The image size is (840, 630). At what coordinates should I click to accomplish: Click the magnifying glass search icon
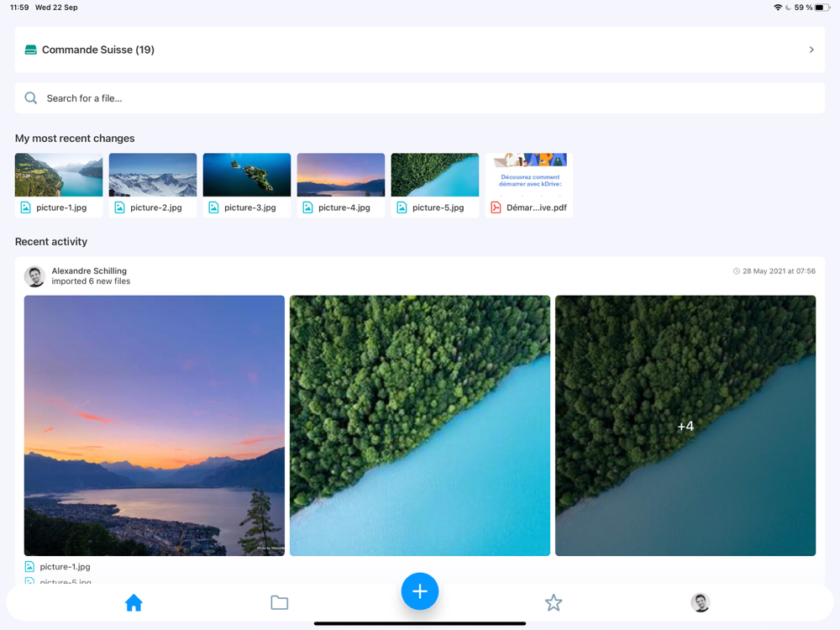(30, 98)
